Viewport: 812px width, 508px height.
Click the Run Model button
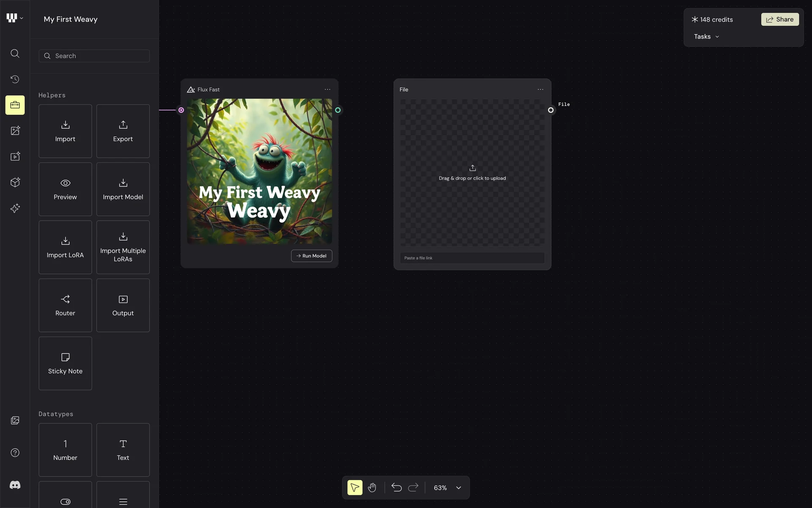coord(311,256)
